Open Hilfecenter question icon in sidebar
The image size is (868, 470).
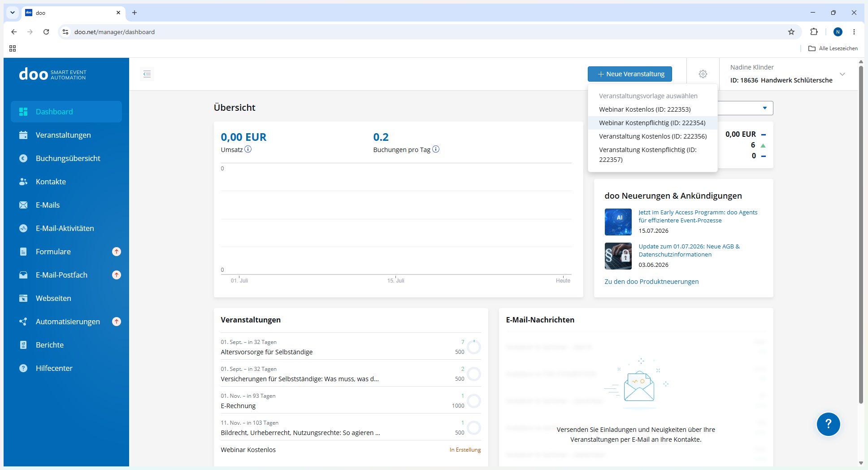pyautogui.click(x=23, y=368)
